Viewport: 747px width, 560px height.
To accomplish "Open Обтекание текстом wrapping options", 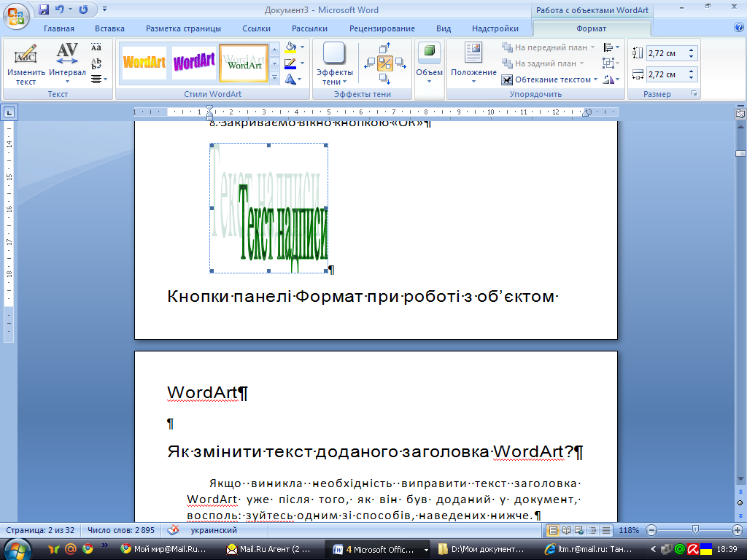I will [x=549, y=79].
